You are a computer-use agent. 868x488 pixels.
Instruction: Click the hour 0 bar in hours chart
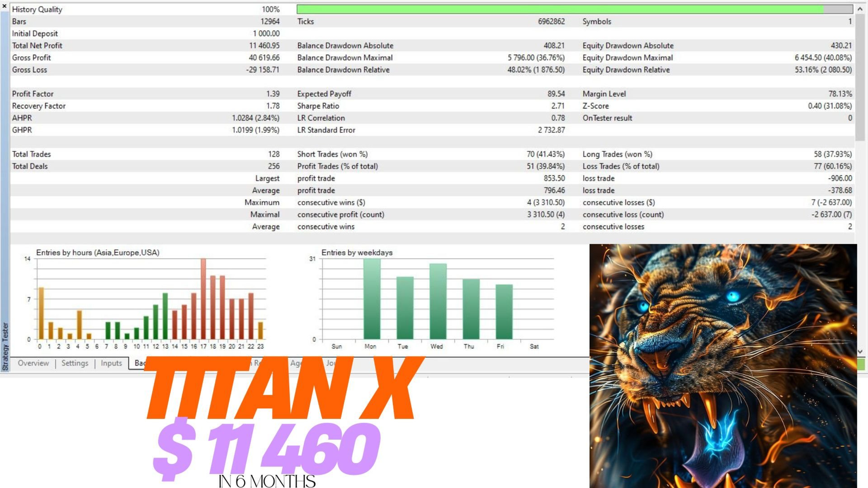pyautogui.click(x=41, y=313)
